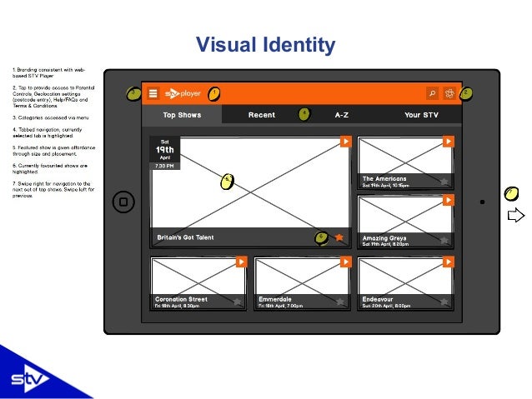Click the Coronation Street title text
The image size is (532, 399).
[x=181, y=299]
